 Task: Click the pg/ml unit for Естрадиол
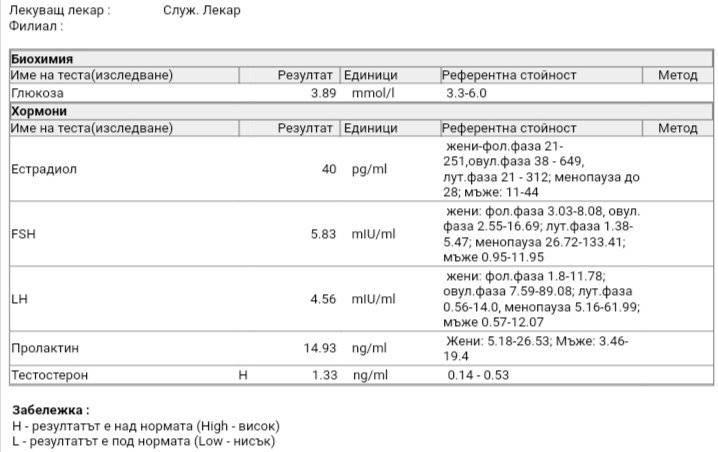369,169
